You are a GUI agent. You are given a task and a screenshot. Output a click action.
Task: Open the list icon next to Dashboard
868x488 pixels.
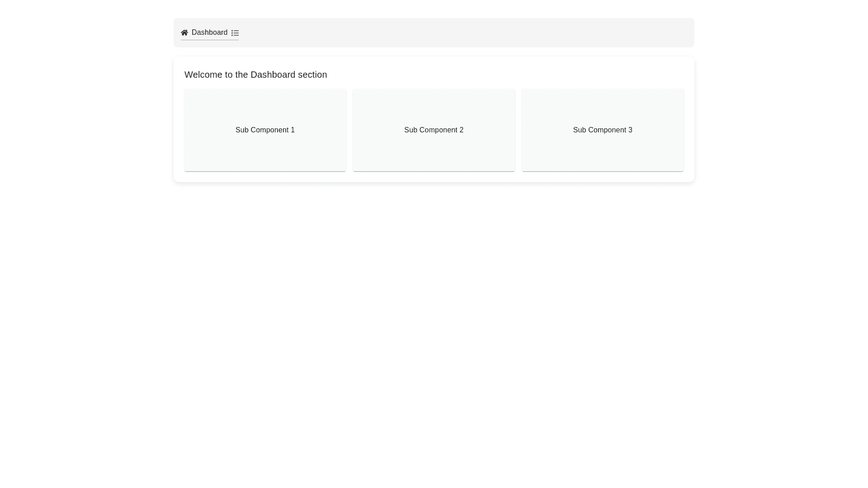(235, 33)
